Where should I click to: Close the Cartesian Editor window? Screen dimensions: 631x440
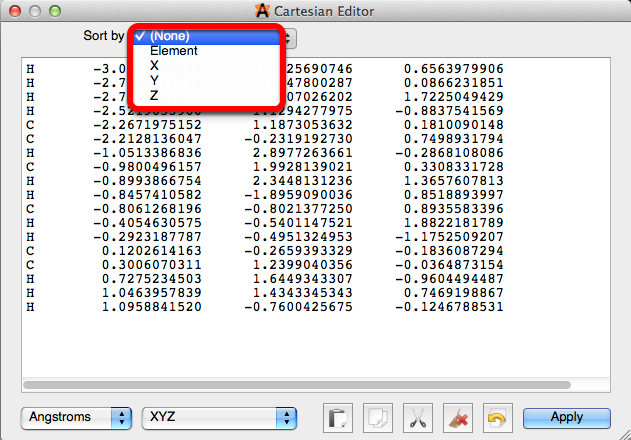[13, 11]
